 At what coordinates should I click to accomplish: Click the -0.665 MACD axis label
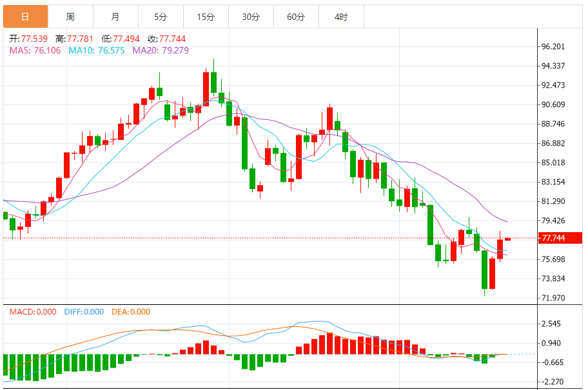point(552,363)
